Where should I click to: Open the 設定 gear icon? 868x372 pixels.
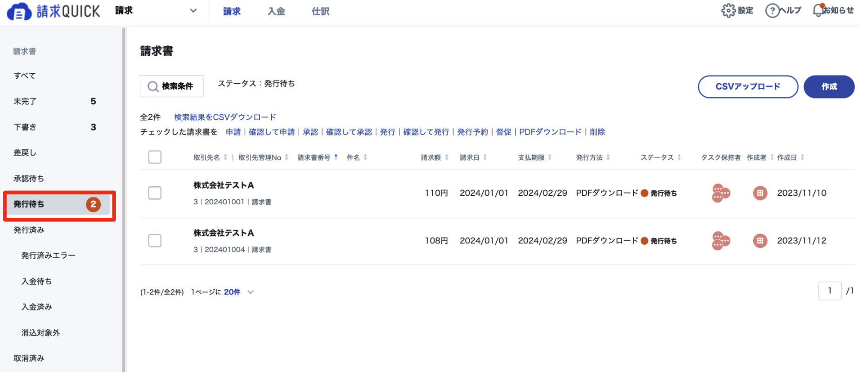tap(728, 10)
